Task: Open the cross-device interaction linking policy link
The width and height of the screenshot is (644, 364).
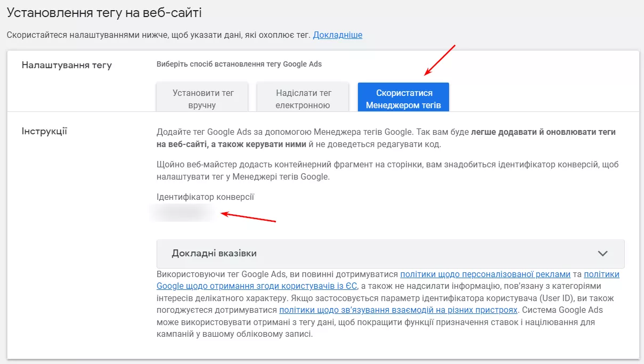Action: click(398, 310)
